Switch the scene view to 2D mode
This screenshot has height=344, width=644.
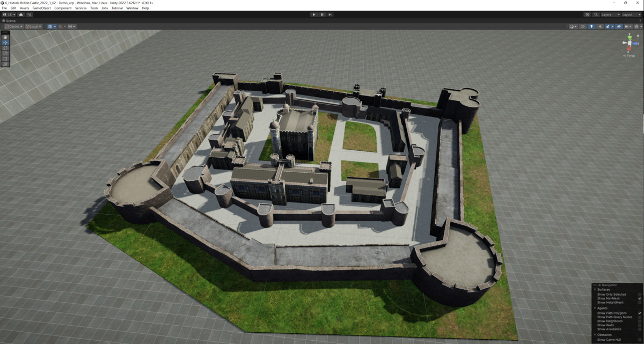(x=583, y=26)
